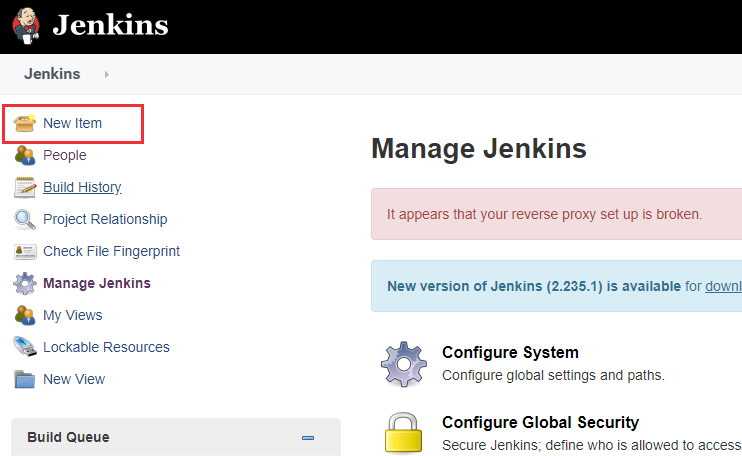Collapse the Build Queue panel

308,438
